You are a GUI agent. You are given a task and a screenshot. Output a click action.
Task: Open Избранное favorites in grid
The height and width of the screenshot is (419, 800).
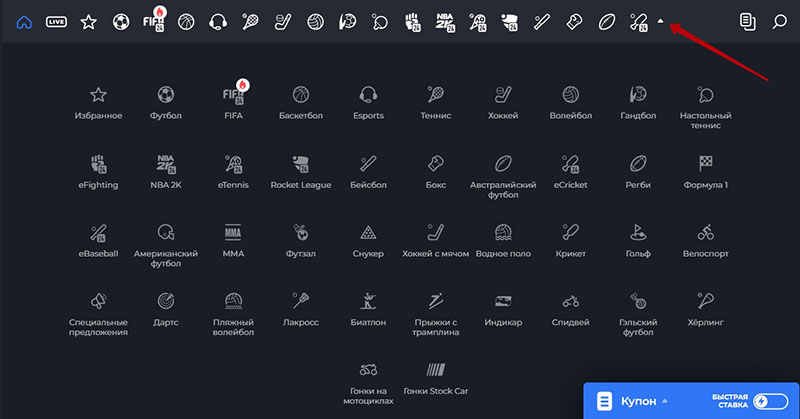click(x=98, y=102)
